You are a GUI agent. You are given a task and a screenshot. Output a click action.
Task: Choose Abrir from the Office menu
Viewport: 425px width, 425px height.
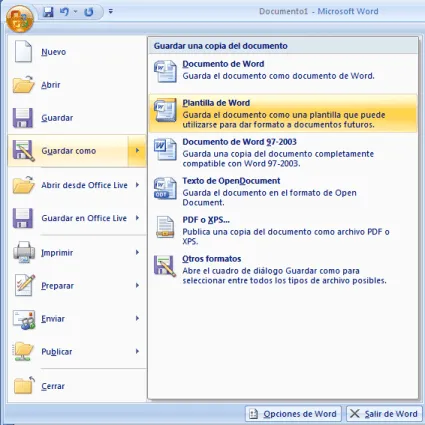[77, 85]
